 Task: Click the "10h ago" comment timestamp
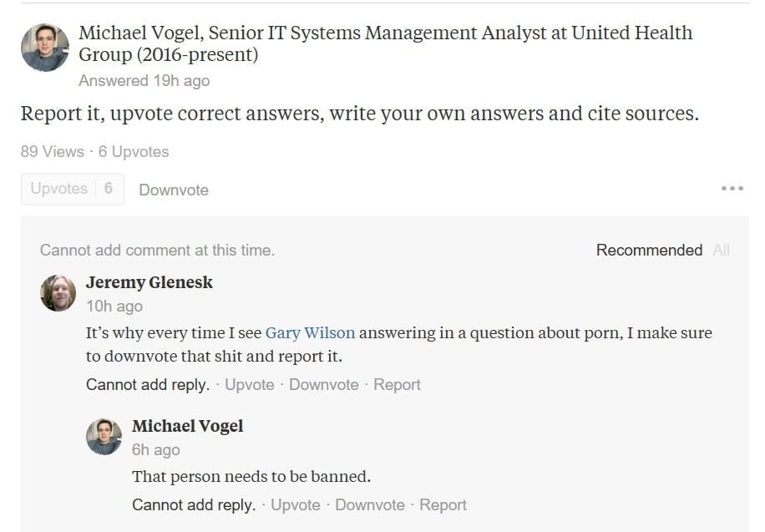pos(114,307)
